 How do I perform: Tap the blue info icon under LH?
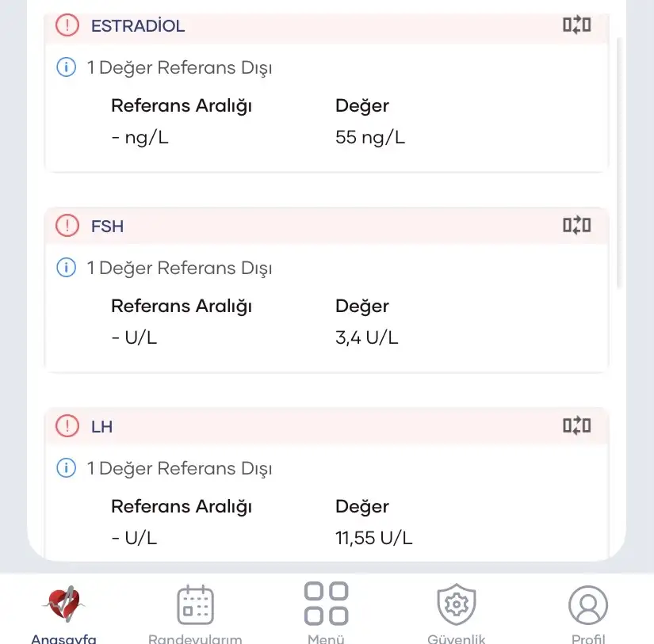click(x=67, y=468)
